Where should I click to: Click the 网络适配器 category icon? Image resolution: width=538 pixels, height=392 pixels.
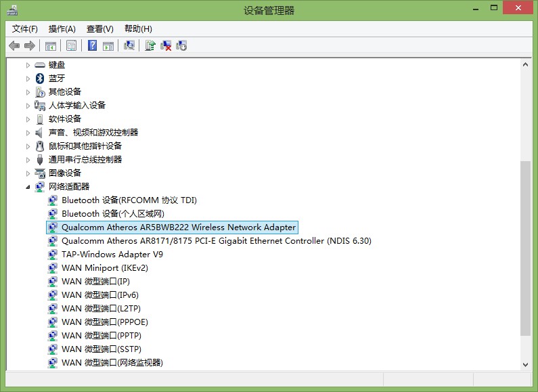(x=40, y=187)
